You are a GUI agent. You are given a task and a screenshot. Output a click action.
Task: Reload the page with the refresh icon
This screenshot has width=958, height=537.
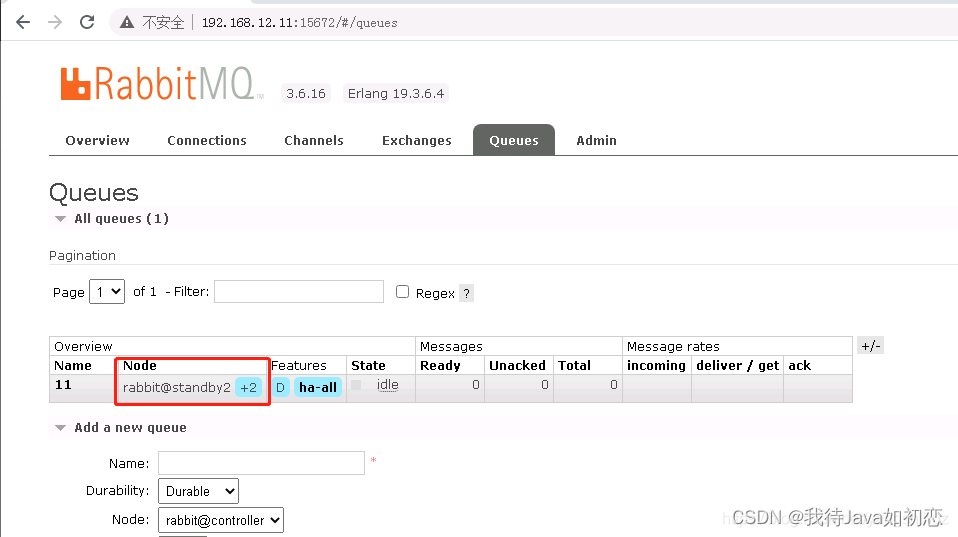pos(87,22)
